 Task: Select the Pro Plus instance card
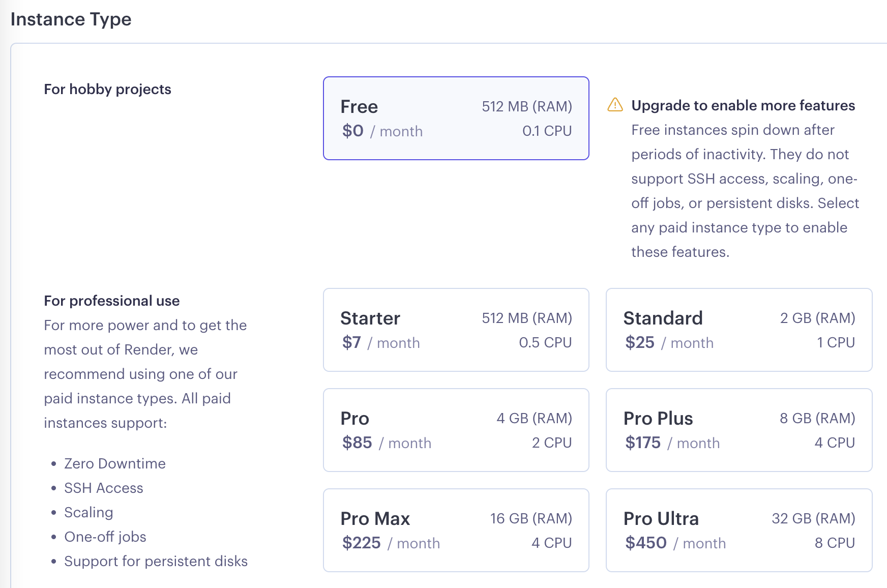point(738,430)
